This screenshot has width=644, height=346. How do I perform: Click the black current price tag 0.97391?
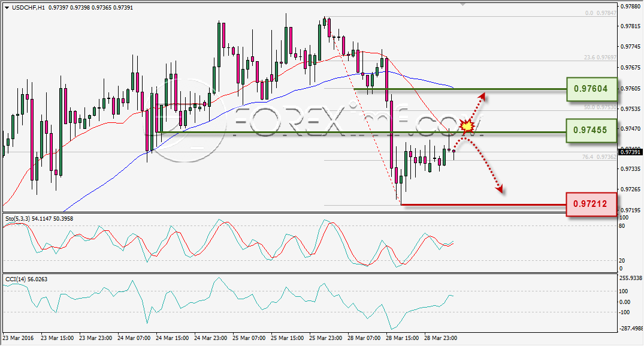coord(630,152)
